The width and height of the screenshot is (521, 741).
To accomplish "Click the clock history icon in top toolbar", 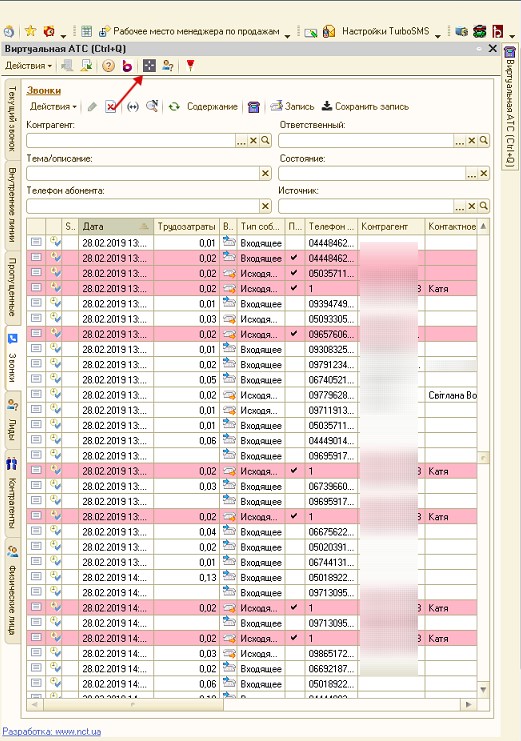I will (9, 32).
